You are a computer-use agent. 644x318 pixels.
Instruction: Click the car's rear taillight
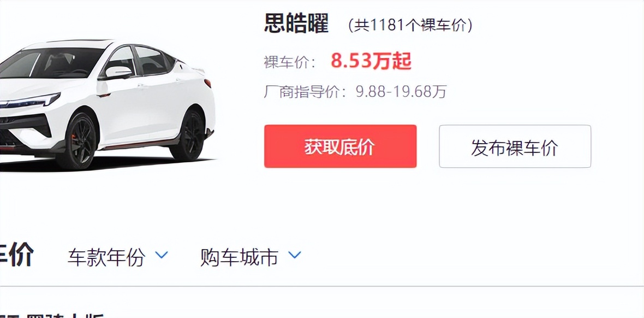[x=207, y=83]
